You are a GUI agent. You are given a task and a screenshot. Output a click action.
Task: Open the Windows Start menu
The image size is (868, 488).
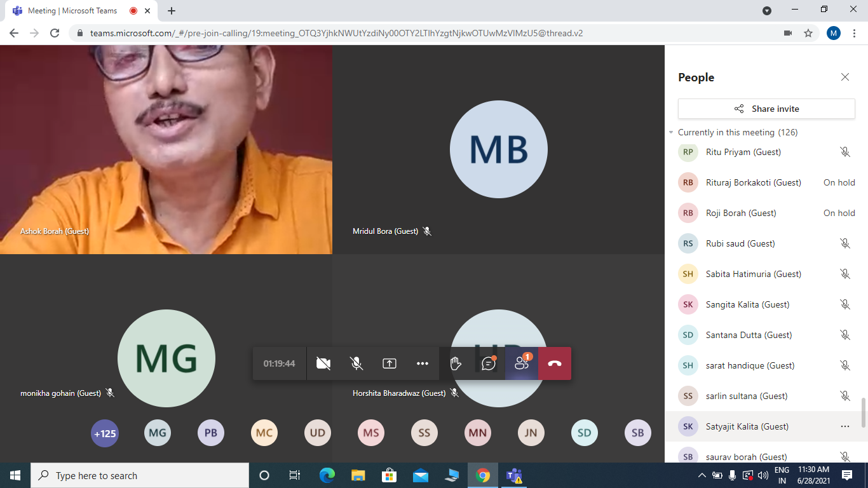(15, 475)
